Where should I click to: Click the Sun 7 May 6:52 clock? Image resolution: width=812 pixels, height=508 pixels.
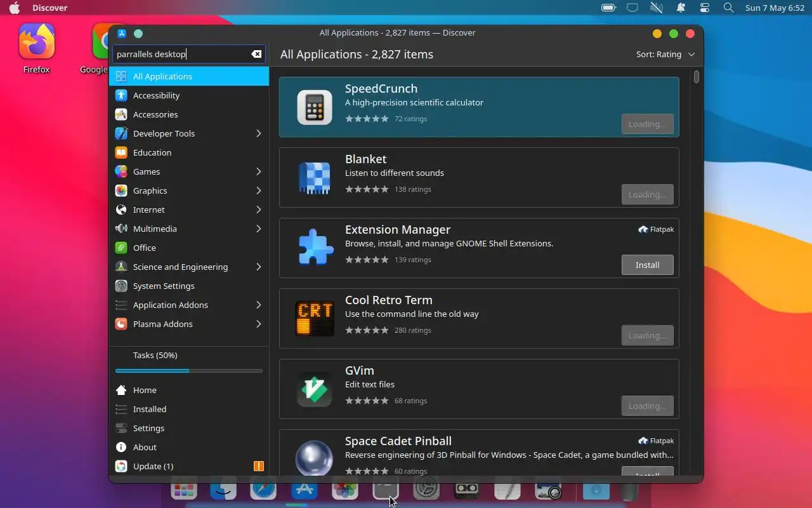coord(775,8)
